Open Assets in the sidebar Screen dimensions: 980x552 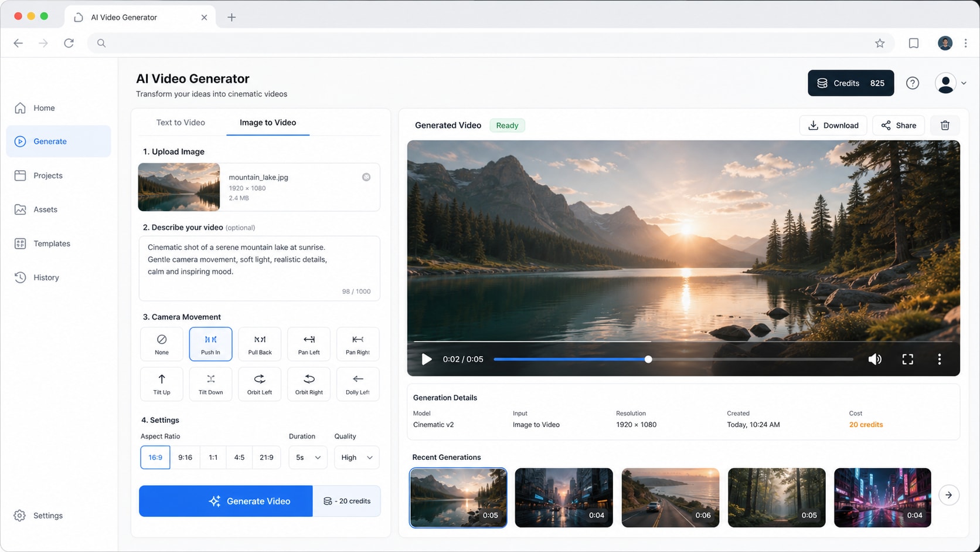pos(58,209)
